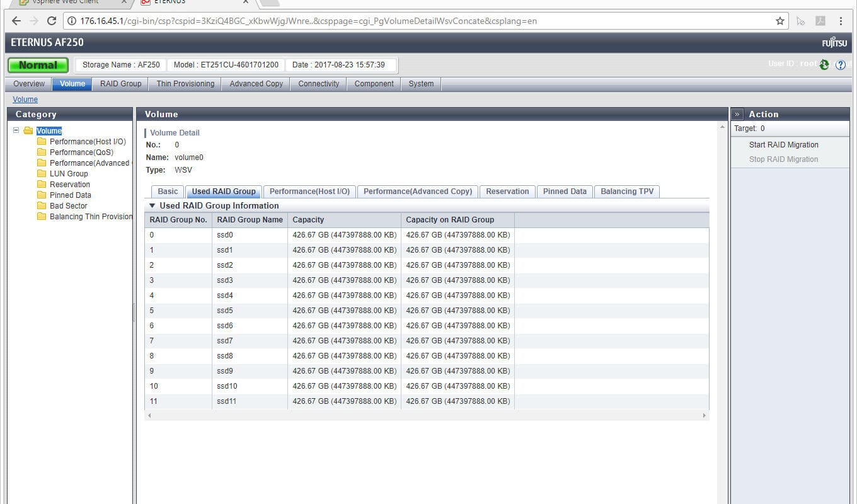857x504 pixels.
Task: Switch to the Basic tab
Action: tap(168, 192)
